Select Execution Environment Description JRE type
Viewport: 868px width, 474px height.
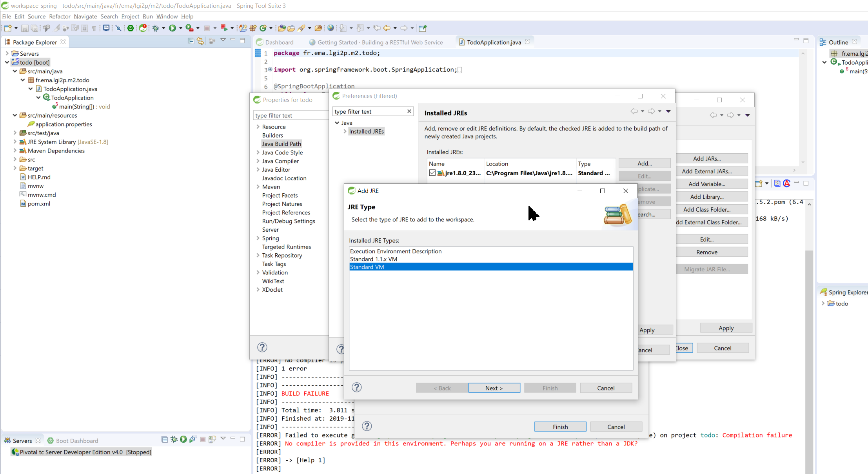coord(491,251)
